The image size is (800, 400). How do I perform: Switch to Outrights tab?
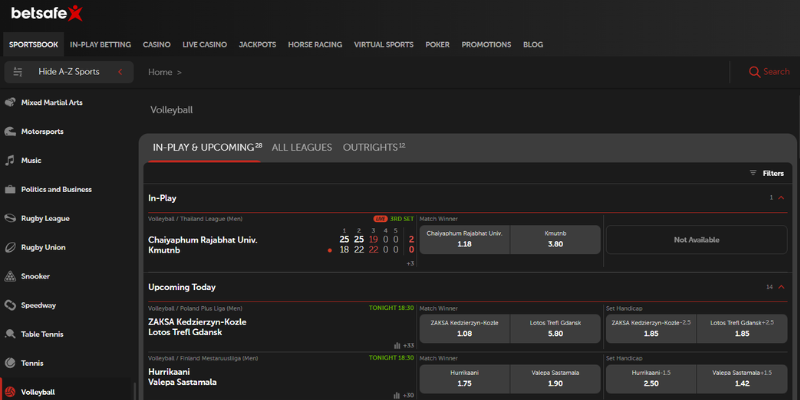(x=374, y=147)
